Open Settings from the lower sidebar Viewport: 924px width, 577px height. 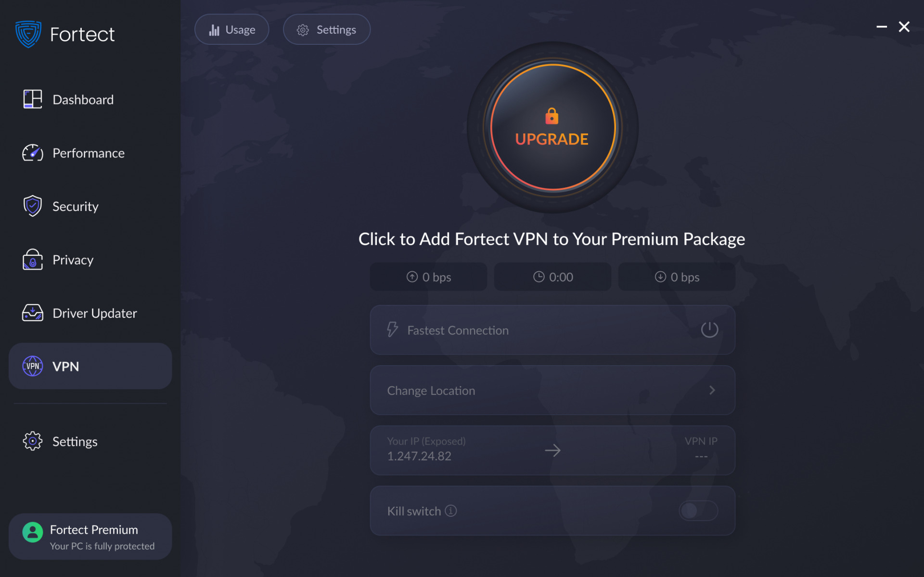(74, 441)
